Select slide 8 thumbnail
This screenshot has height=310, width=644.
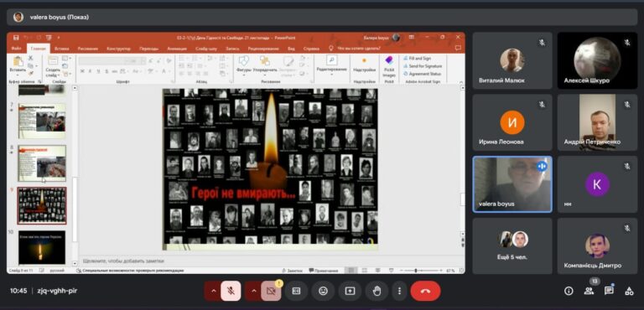pos(42,163)
